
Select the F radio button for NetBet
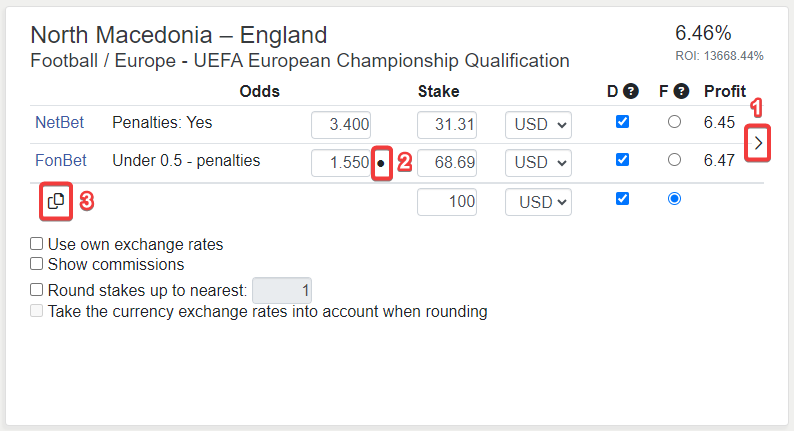coord(674,122)
